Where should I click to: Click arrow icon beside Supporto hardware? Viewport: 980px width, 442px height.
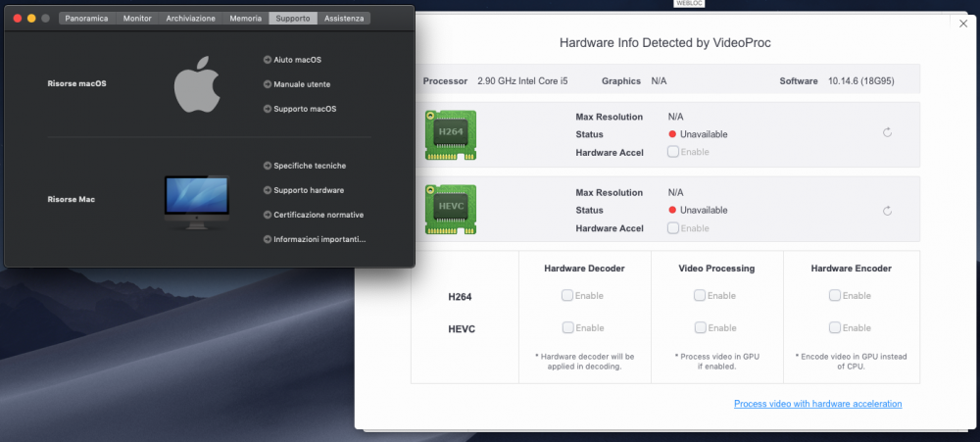pyautogui.click(x=268, y=190)
